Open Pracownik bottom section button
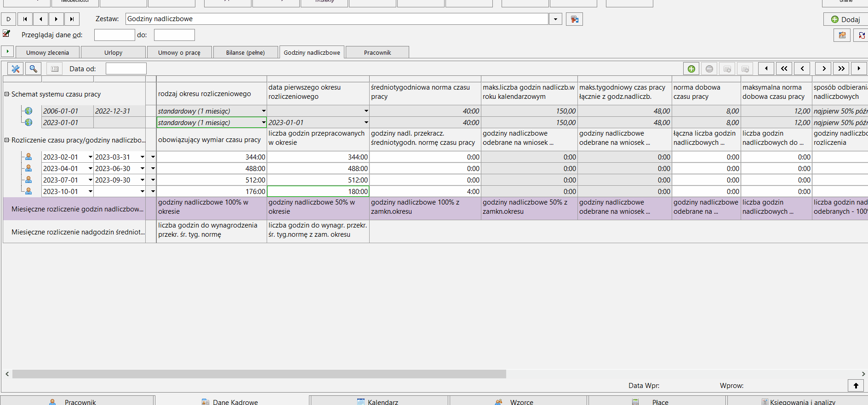 point(77,401)
